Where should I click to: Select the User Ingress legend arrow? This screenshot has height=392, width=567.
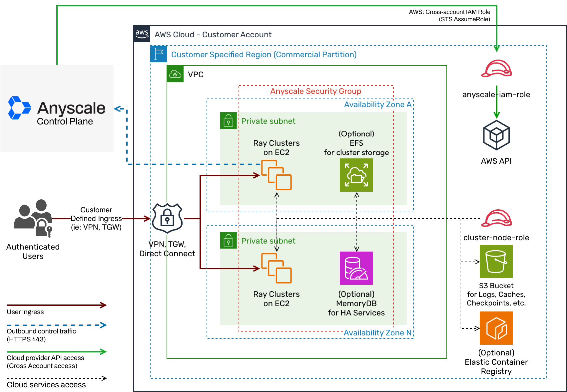pyautogui.click(x=57, y=305)
